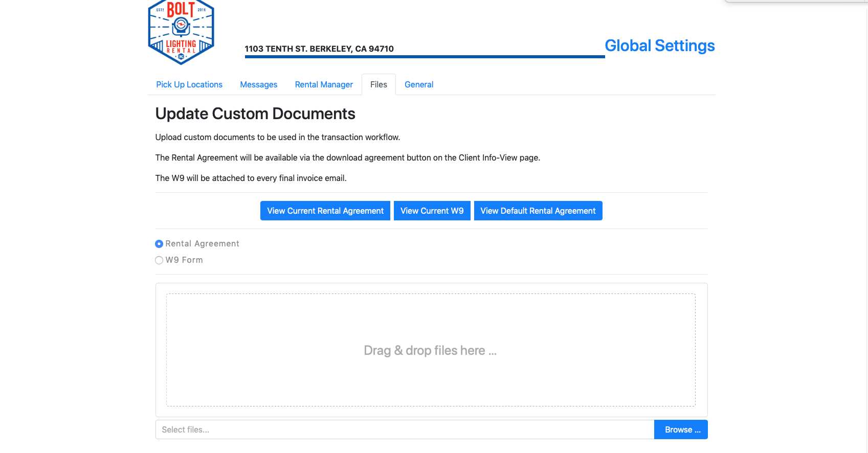Click View Current Rental Agreement button
Screen dimensions: 868x453
click(x=325, y=211)
